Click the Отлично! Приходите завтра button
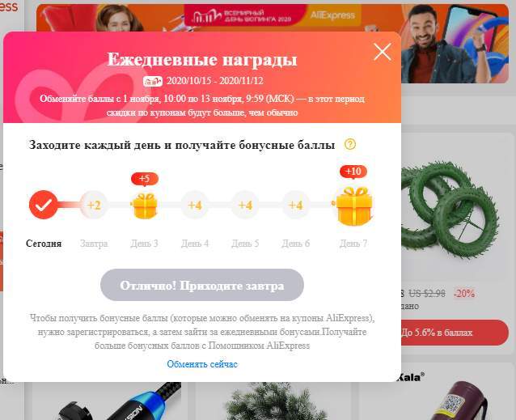 tap(202, 285)
